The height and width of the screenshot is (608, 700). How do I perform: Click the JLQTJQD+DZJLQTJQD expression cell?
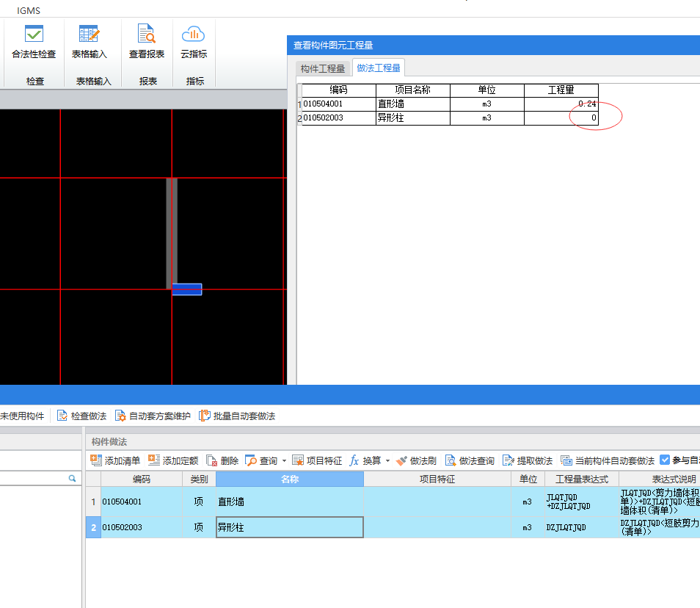pyautogui.click(x=582, y=502)
